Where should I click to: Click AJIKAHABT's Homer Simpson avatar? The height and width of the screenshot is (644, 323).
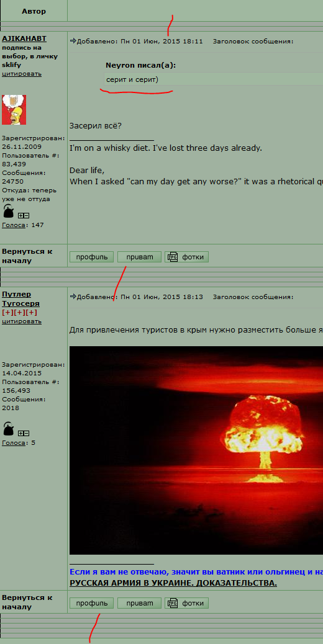point(14,110)
